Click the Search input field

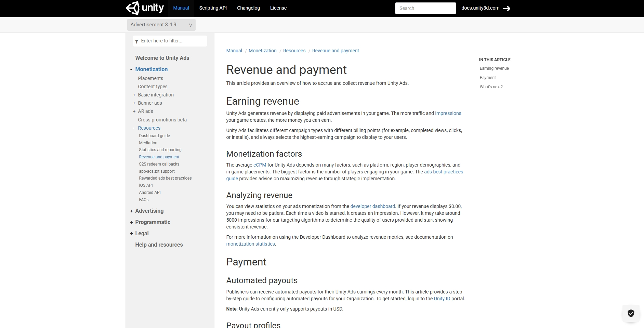click(425, 8)
